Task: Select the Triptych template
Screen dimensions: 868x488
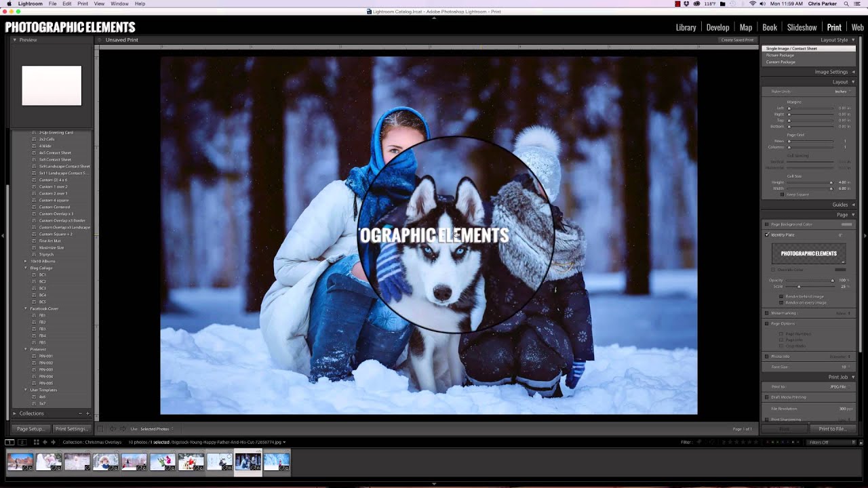Action: click(x=46, y=254)
